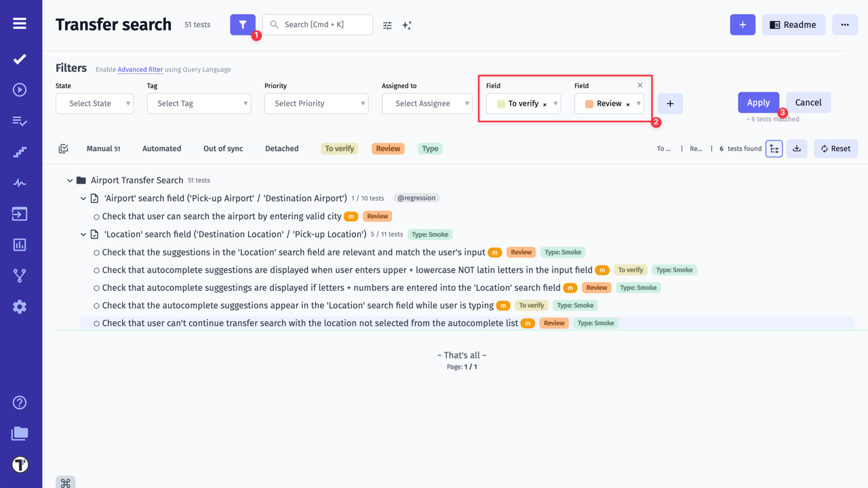Screen dimensions: 868x488
Task: Click the Apply filters button
Action: coord(758,102)
